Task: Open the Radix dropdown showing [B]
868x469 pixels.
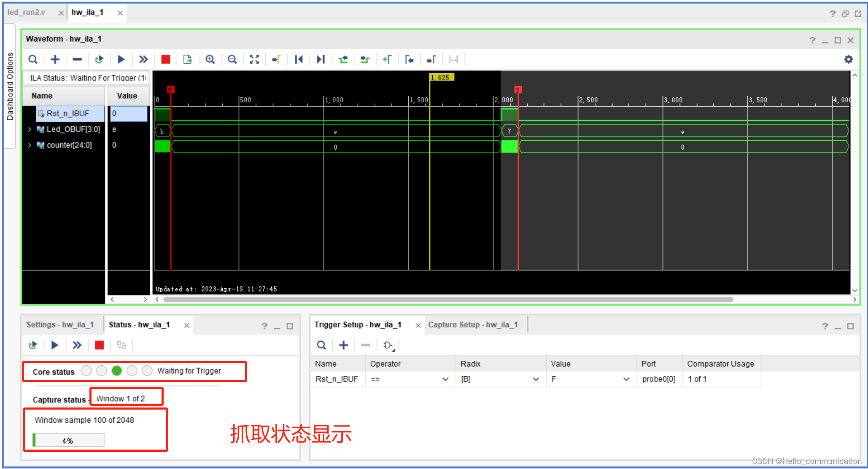Action: [536, 379]
